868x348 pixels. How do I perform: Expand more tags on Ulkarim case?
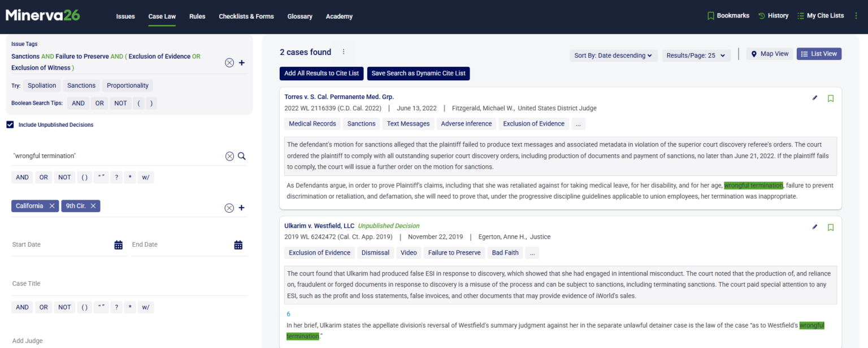pyautogui.click(x=532, y=252)
